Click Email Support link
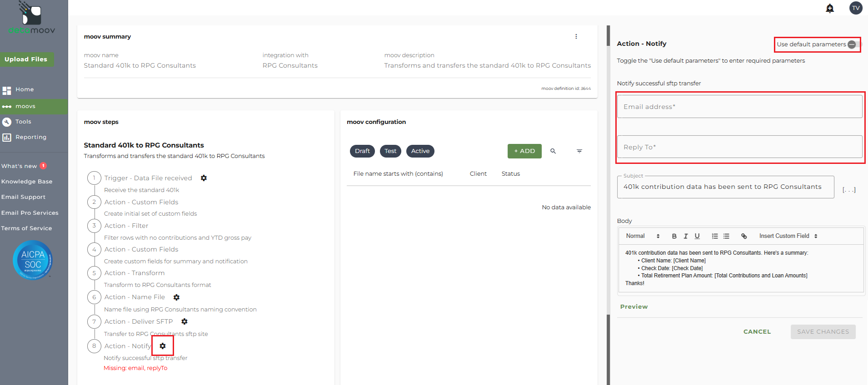The width and height of the screenshot is (868, 385). [x=23, y=197]
